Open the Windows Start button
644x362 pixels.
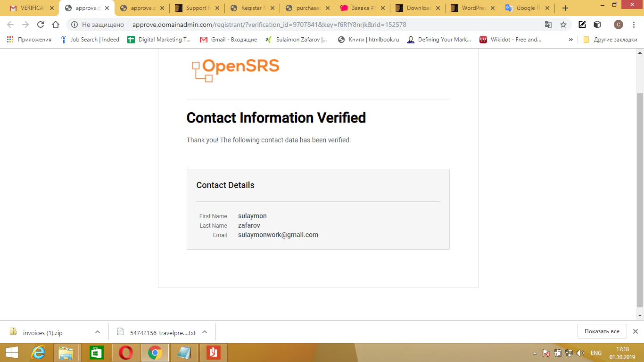[12, 353]
